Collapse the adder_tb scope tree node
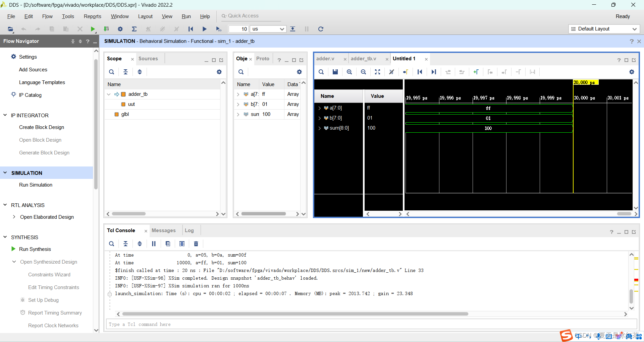Viewport: 644px width, 342px height. point(109,94)
